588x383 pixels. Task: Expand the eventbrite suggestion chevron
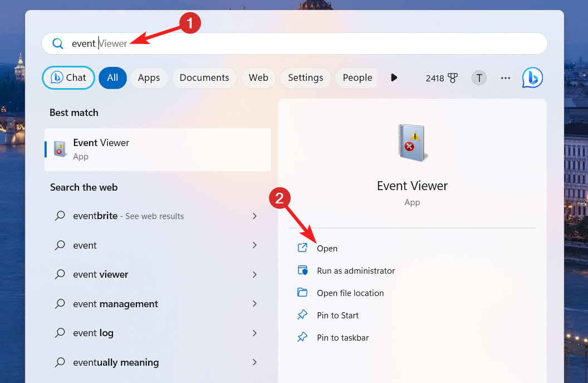coord(254,216)
